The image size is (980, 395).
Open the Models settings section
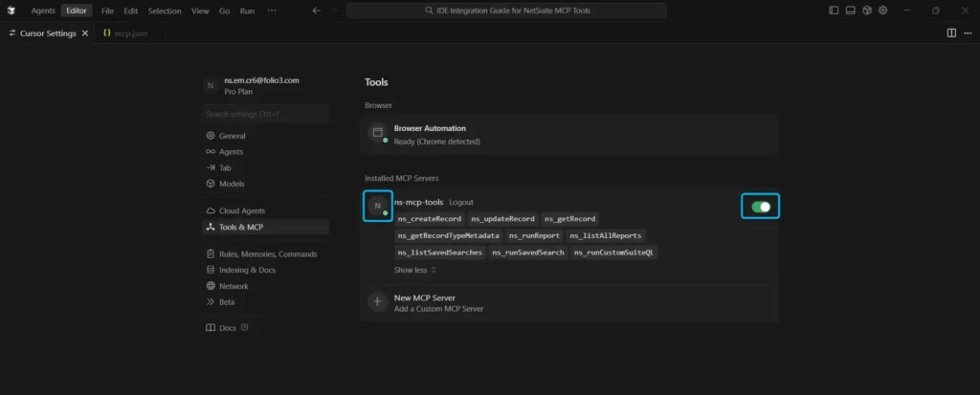pyautogui.click(x=232, y=184)
